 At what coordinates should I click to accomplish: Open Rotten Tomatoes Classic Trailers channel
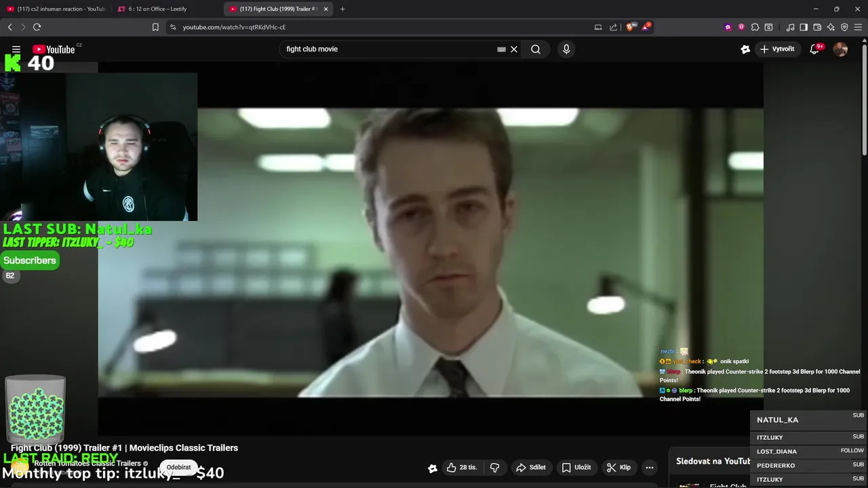(87, 464)
